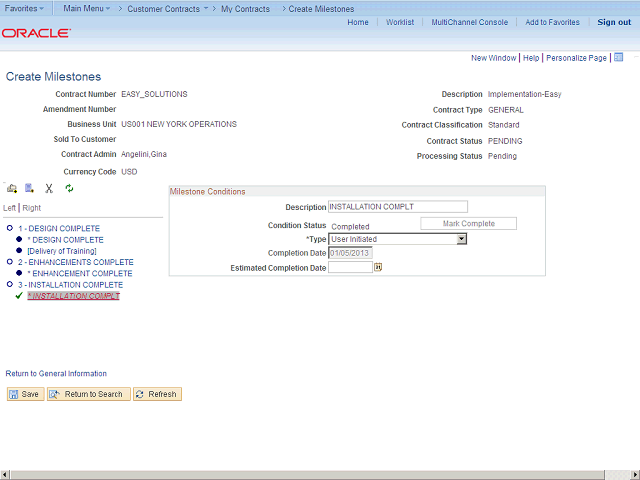Click bullet icon beside * ENHANCEMENT COMPLETE

(x=19, y=273)
